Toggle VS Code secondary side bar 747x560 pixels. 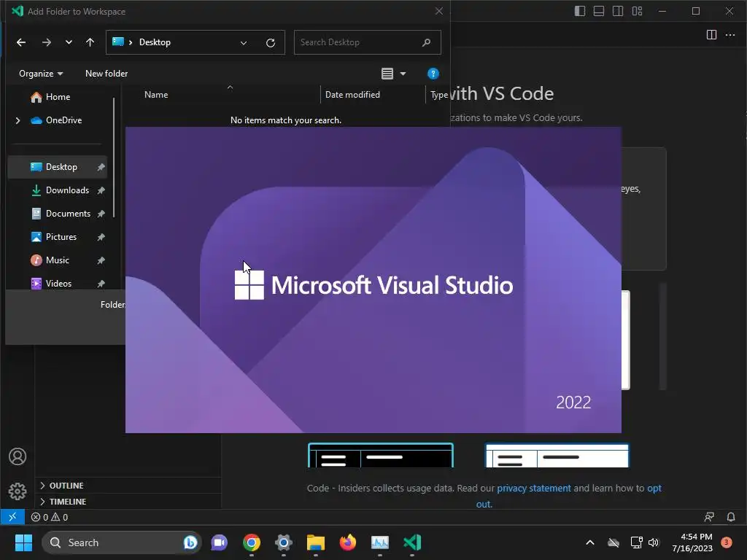(x=618, y=11)
